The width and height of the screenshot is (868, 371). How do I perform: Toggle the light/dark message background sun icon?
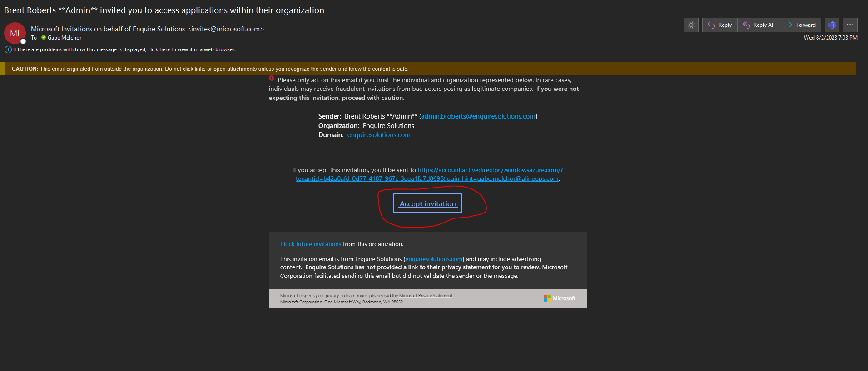coord(691,25)
